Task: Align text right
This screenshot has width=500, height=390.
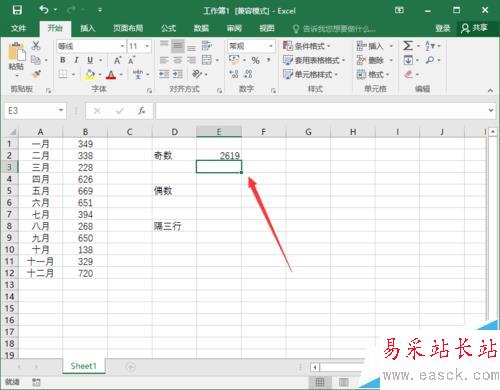Action: tap(191, 60)
